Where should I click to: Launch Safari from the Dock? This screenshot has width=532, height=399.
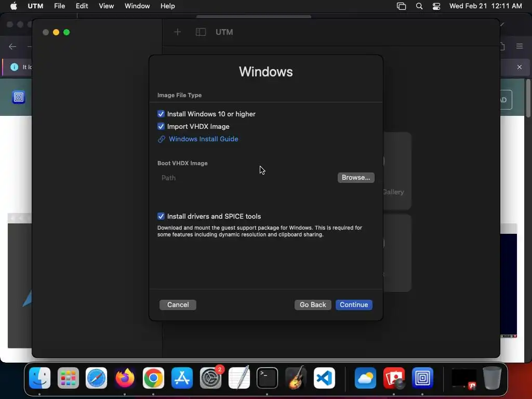(96, 378)
